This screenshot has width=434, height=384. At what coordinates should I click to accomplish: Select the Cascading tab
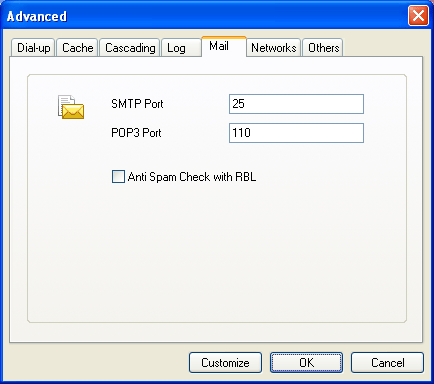tap(130, 48)
